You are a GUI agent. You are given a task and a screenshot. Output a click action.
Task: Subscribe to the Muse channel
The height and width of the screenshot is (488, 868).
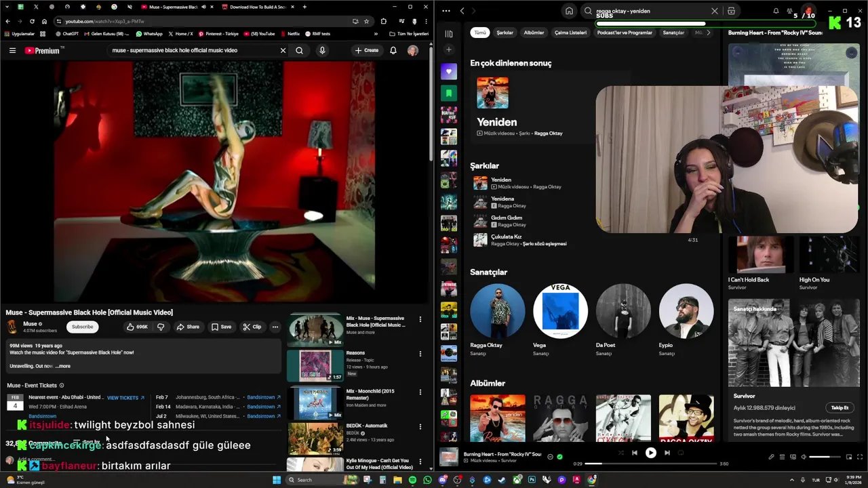(82, 327)
